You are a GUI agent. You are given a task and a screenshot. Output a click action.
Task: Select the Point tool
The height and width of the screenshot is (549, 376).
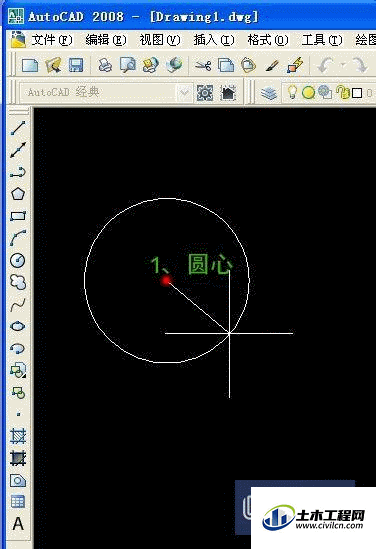coord(18,414)
